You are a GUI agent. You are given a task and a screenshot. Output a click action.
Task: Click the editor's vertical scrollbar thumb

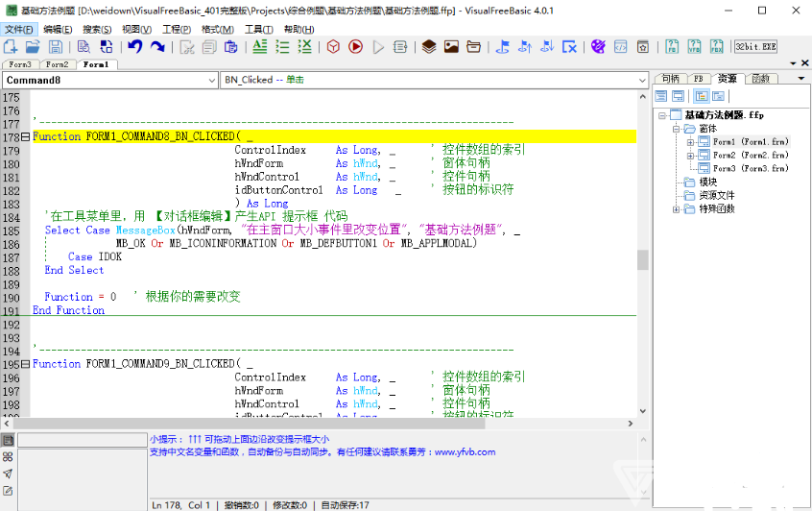(x=643, y=259)
